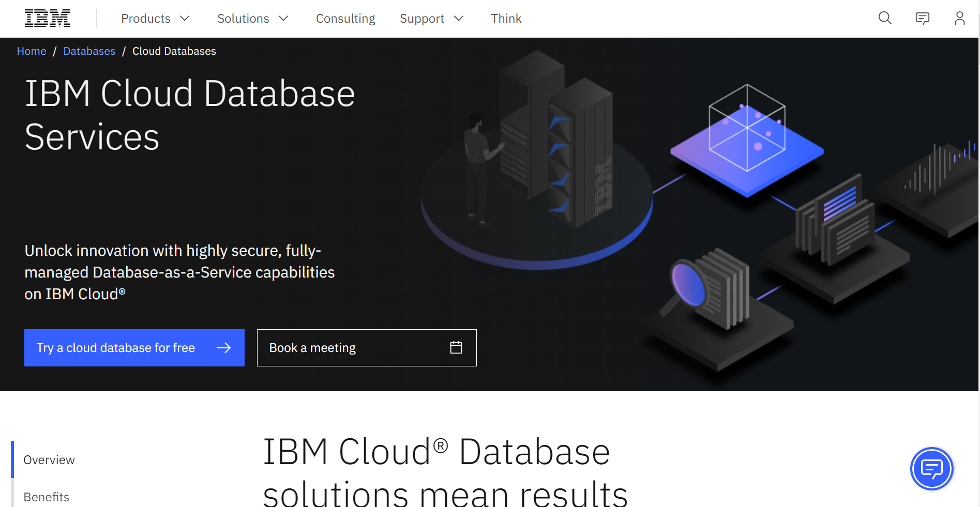The height and width of the screenshot is (507, 980).
Task: Expand the Solutions menu chevron
Action: tap(283, 19)
